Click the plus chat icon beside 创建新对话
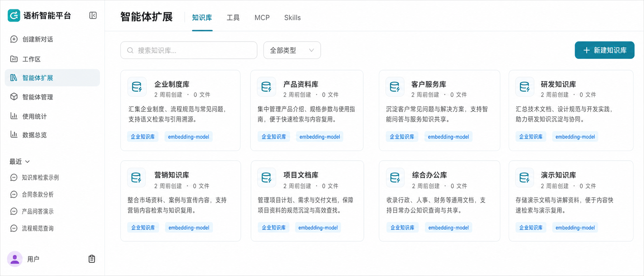 click(14, 39)
